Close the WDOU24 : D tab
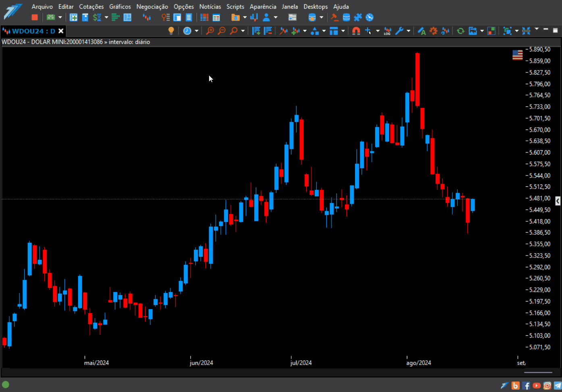 pyautogui.click(x=61, y=31)
